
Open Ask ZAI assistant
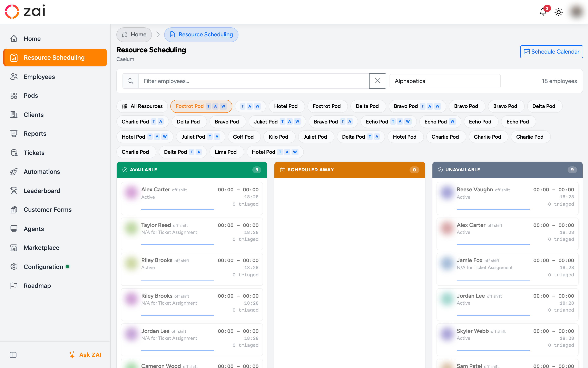click(x=85, y=355)
